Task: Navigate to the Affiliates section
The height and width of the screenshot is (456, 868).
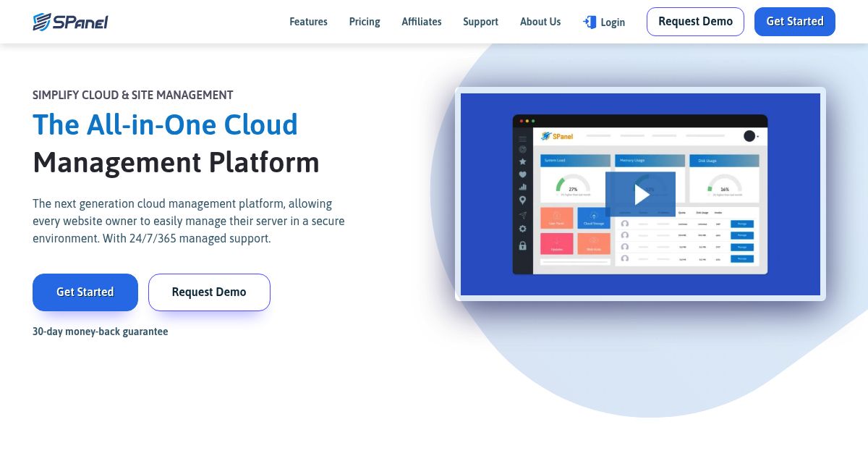Action: [x=421, y=22]
